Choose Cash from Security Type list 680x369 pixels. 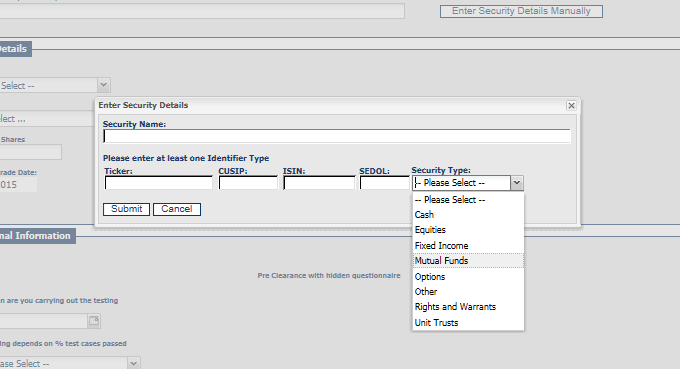pos(468,215)
